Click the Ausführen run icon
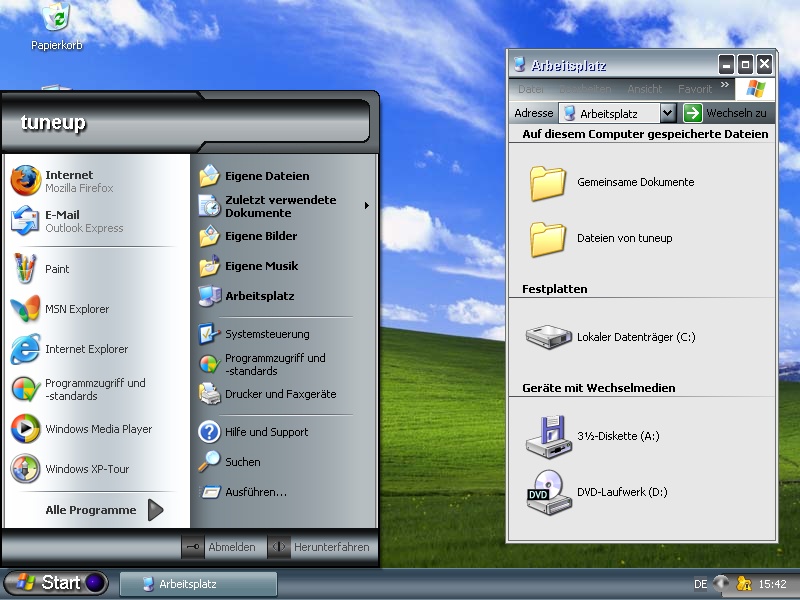Image resolution: width=800 pixels, height=600 pixels. 209,492
